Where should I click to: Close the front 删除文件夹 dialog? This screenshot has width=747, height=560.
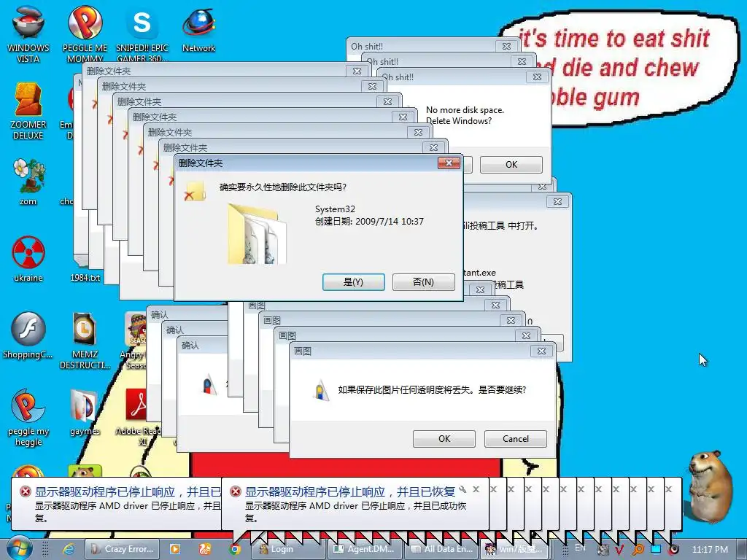(x=449, y=163)
